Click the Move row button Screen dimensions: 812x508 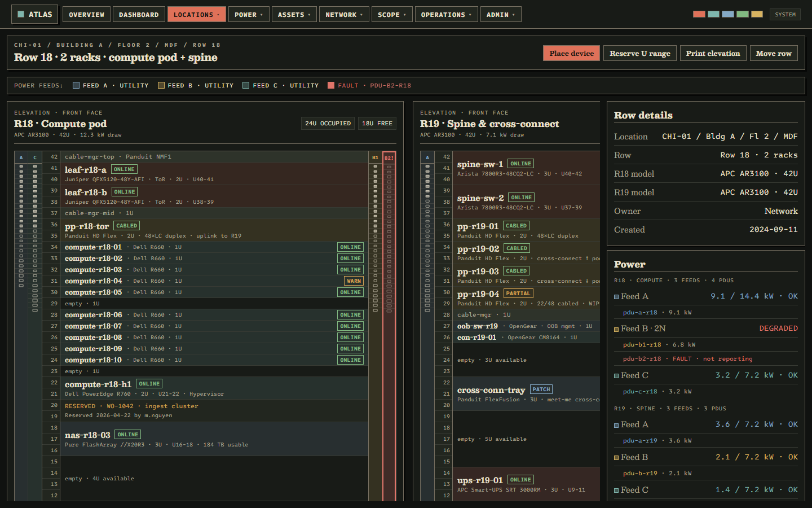[x=774, y=53]
